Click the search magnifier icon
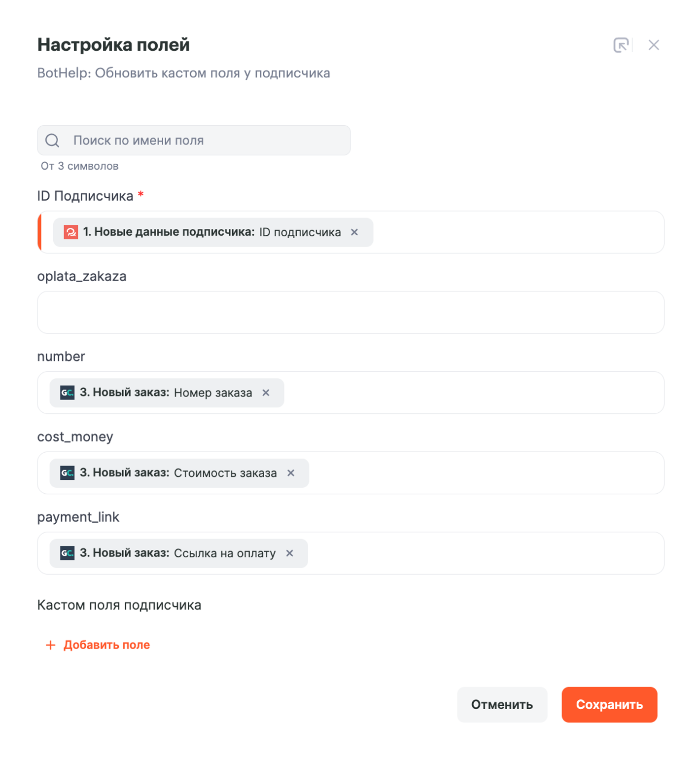 click(52, 141)
